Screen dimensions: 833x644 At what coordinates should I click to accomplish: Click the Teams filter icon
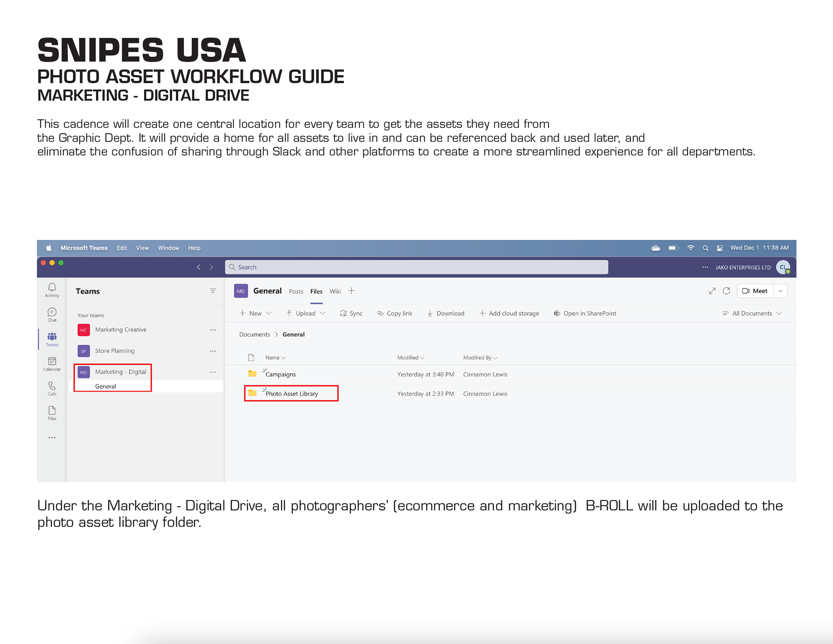pos(213,291)
